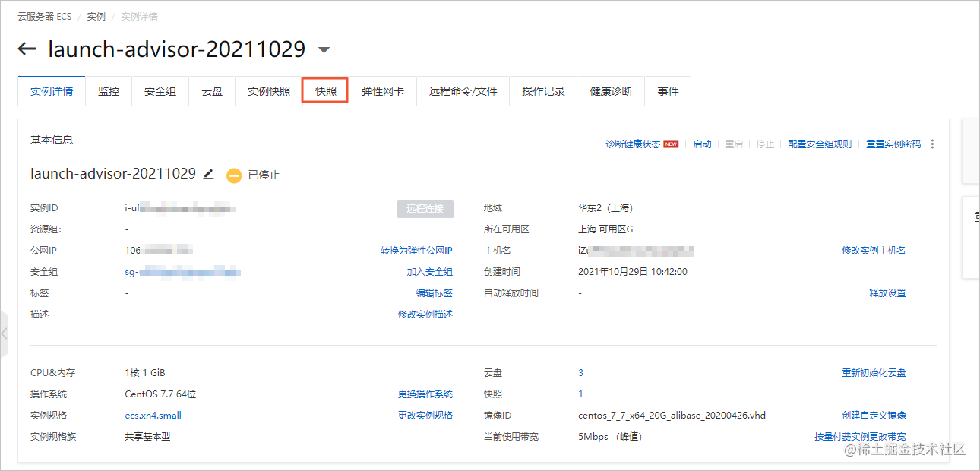Click the 远程连接 button
This screenshot has width=980, height=471.
tap(425, 208)
